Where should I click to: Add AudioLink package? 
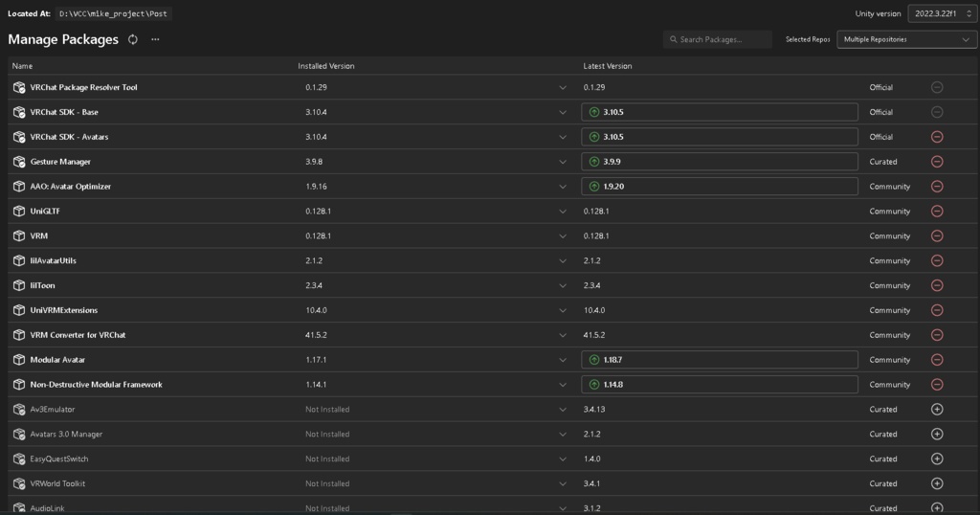937,508
